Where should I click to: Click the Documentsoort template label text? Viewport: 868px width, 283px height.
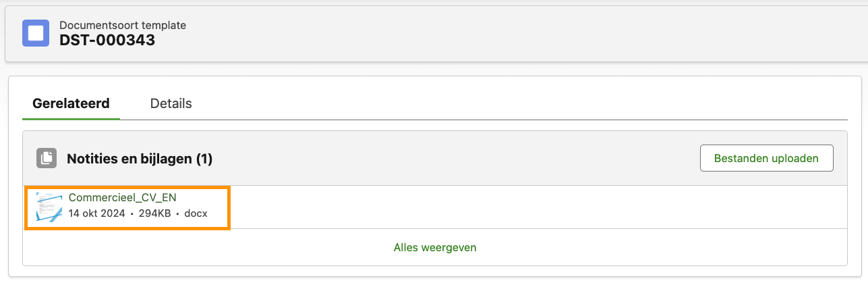tap(123, 25)
